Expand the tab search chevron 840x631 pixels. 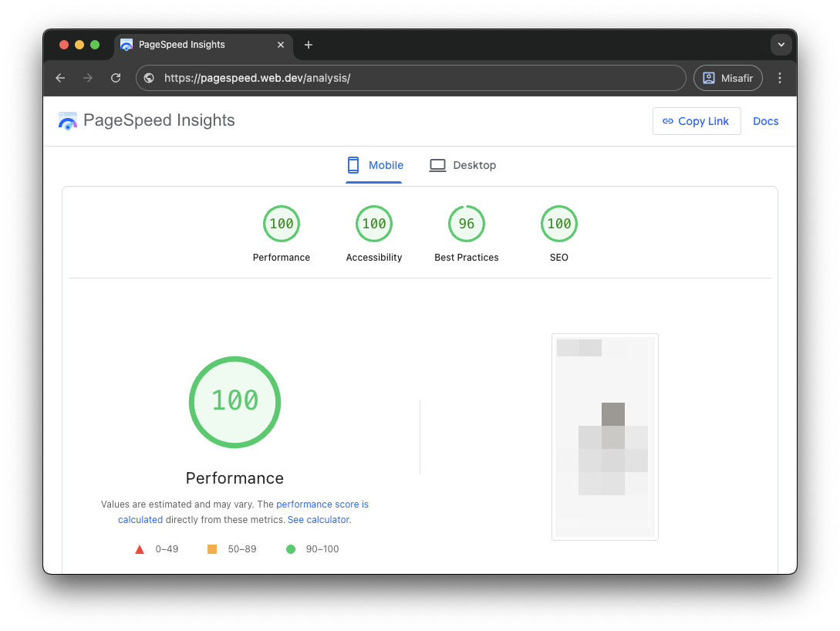click(x=781, y=45)
